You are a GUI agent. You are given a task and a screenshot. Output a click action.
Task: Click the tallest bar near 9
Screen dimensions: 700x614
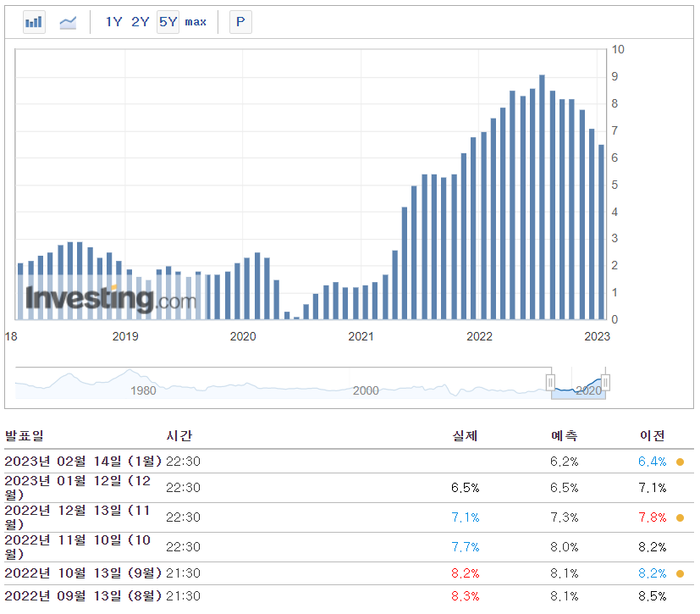(542, 197)
